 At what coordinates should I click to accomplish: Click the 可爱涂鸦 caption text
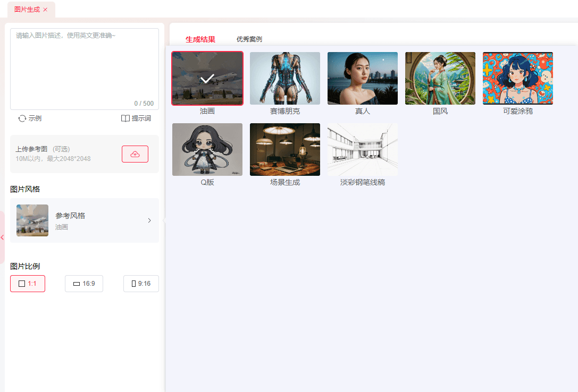pyautogui.click(x=518, y=111)
